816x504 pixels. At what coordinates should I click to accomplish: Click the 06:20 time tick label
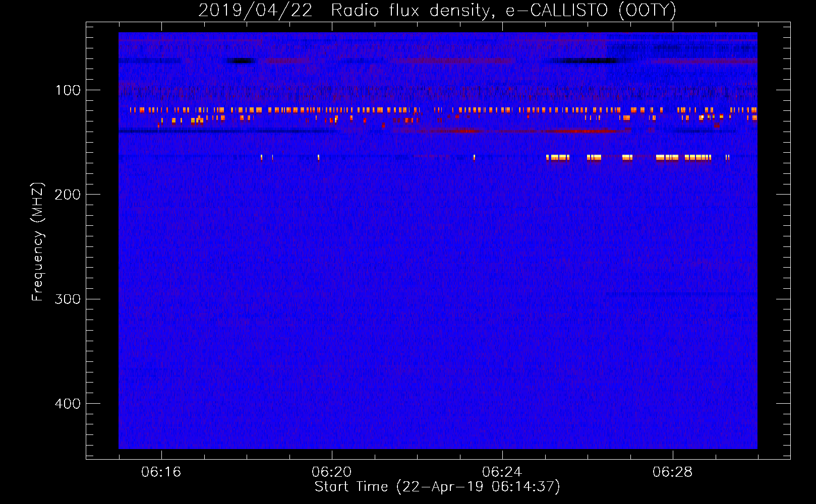[331, 472]
